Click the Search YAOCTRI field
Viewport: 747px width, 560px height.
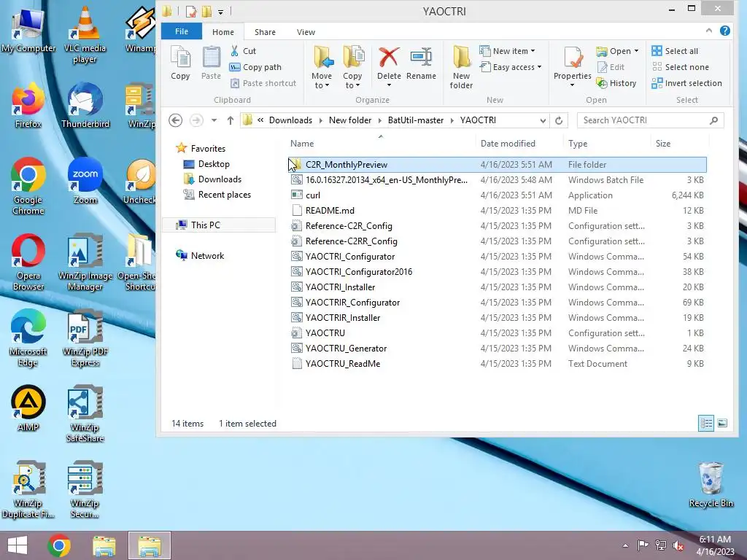(650, 120)
